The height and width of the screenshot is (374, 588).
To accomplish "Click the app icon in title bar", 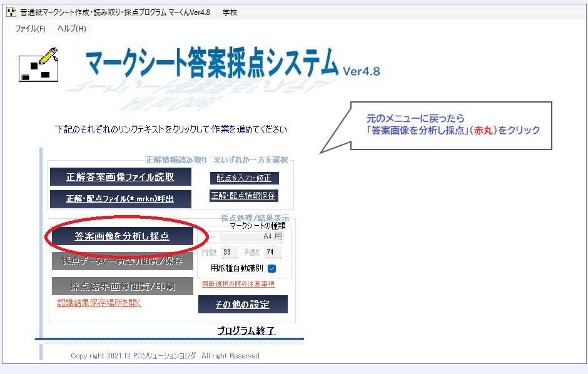I will 11,13.
